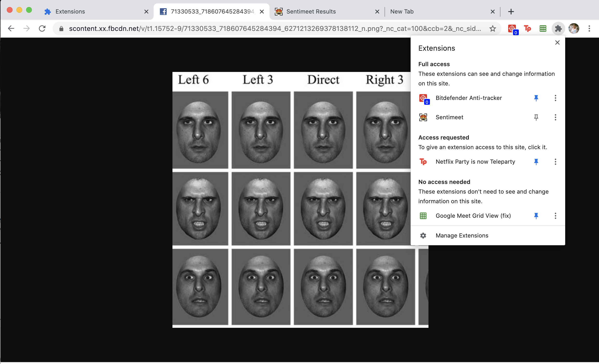Open Chrome main three-dot menu

pyautogui.click(x=589, y=29)
